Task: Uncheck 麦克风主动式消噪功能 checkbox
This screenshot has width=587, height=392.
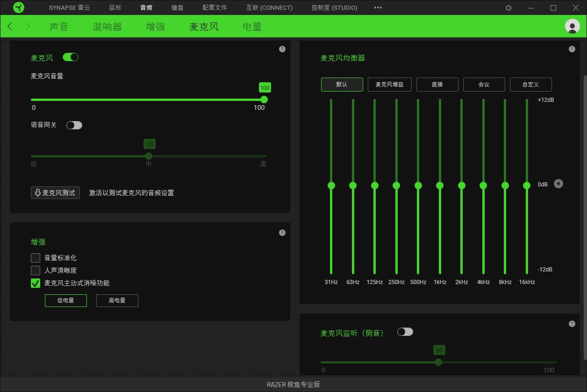Action: point(36,283)
